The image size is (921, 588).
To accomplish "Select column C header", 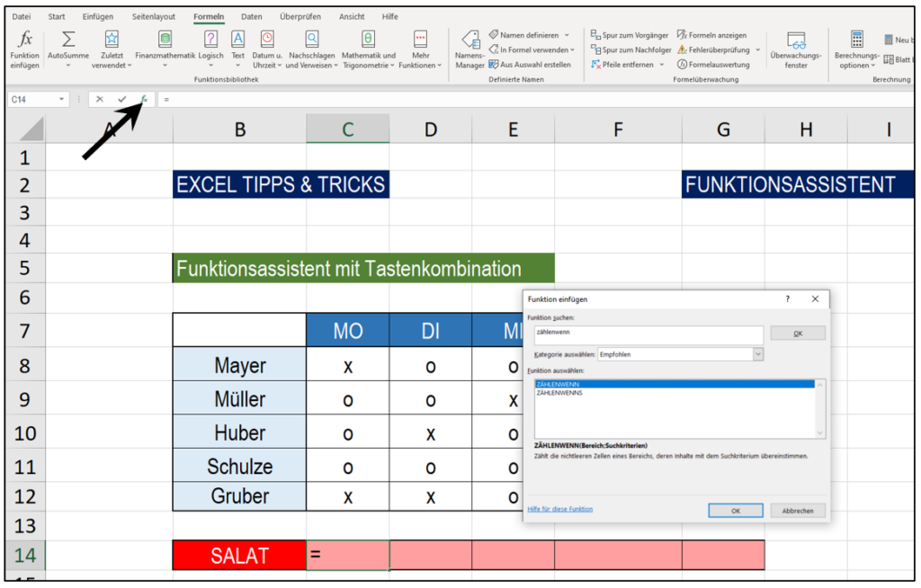I will coord(348,129).
